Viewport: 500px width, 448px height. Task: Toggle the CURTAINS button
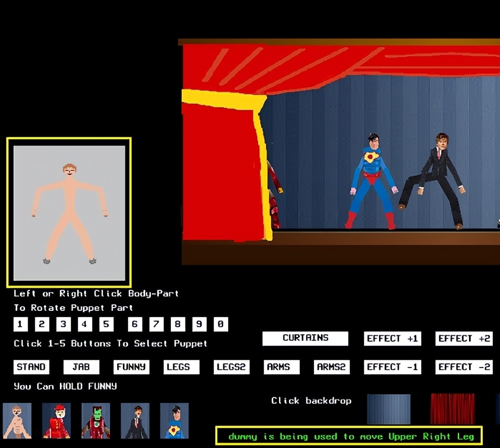coord(305,338)
